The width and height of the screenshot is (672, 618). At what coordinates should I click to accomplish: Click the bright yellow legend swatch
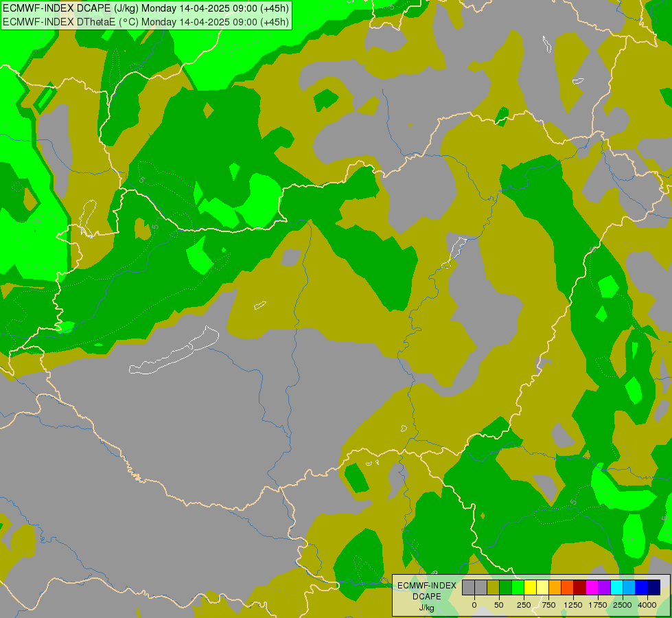coord(530,588)
